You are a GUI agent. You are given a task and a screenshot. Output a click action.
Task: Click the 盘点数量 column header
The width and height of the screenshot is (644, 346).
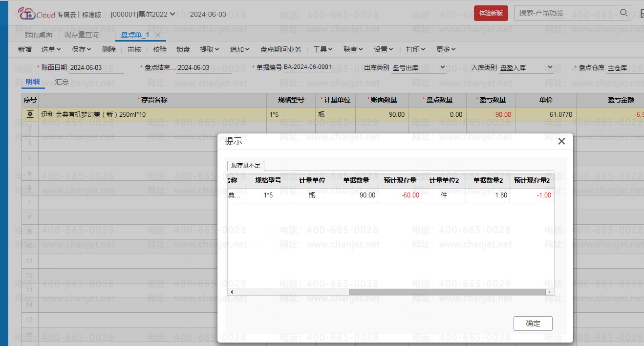437,100
